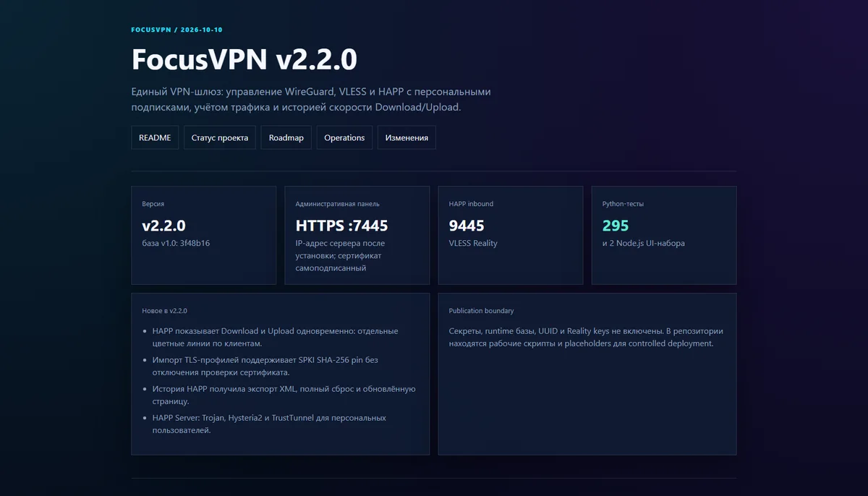Open the Статус проекта link
868x496 pixels.
click(220, 137)
